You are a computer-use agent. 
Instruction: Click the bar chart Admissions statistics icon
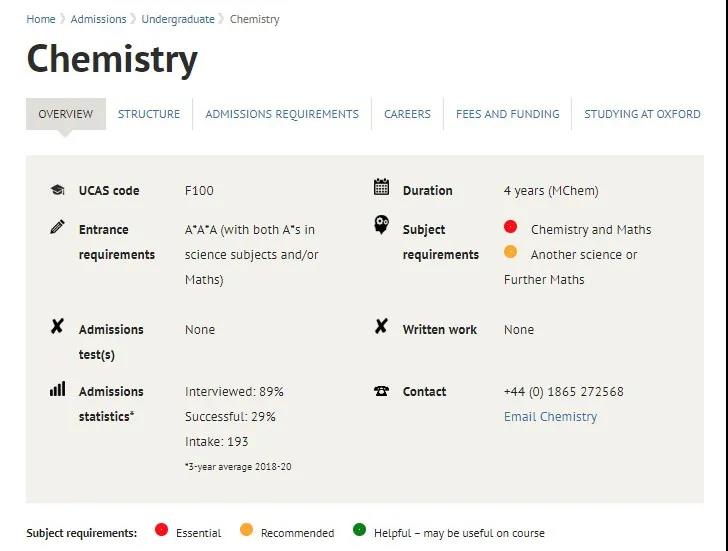(58, 389)
